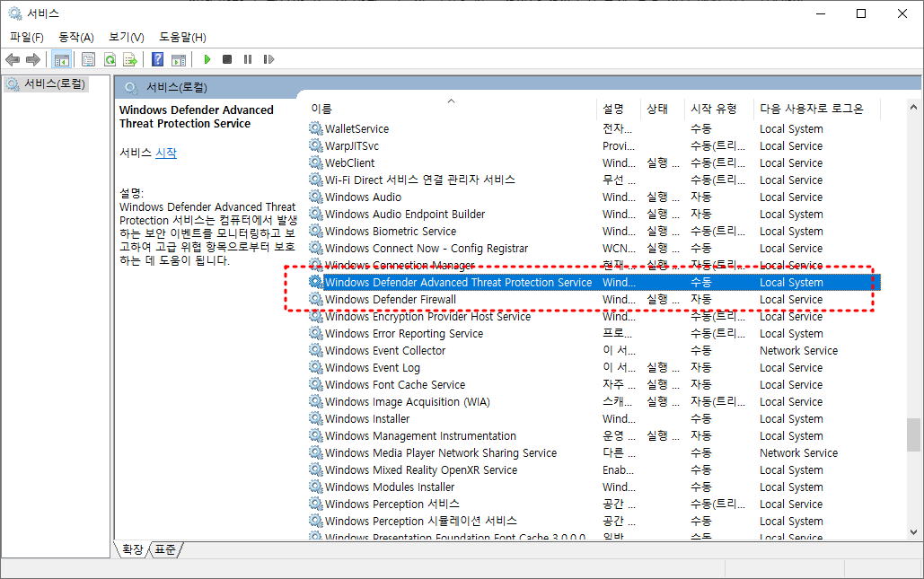Image resolution: width=924 pixels, height=579 pixels.
Task: Select Windows Management Instrumentation service
Action: click(594, 436)
